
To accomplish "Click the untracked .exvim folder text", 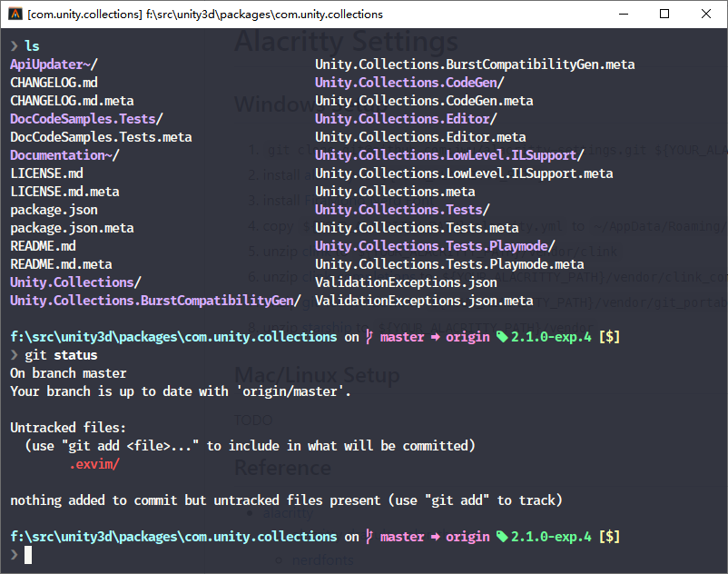I will click(93, 463).
